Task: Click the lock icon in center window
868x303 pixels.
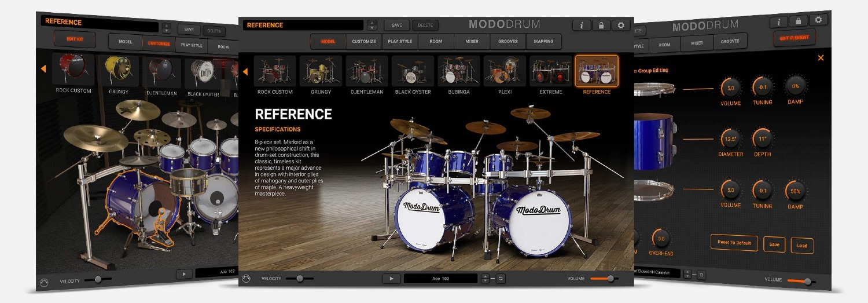Action: coord(601,25)
